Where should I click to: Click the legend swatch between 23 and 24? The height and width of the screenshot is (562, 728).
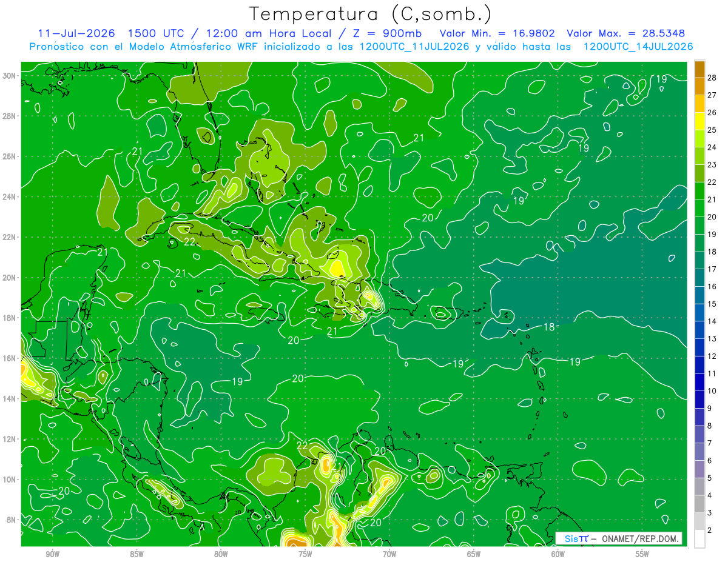click(699, 156)
